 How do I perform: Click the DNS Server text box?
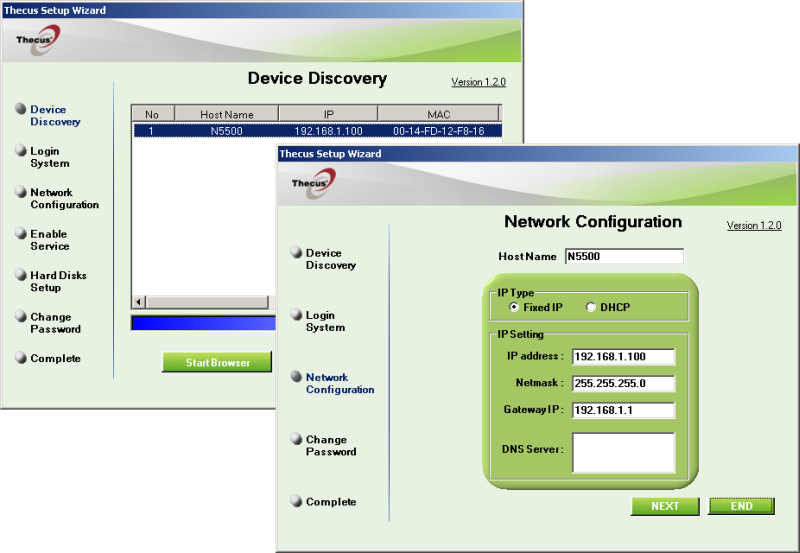tap(623, 453)
